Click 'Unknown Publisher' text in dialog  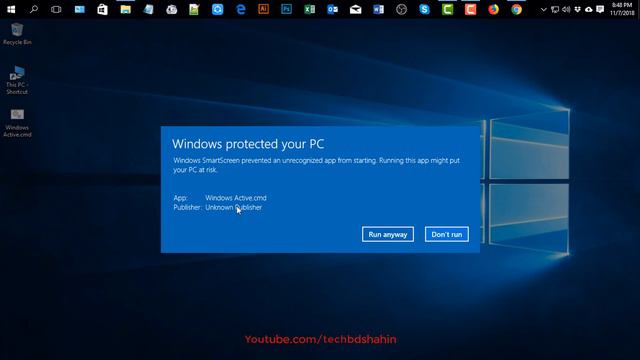233,207
